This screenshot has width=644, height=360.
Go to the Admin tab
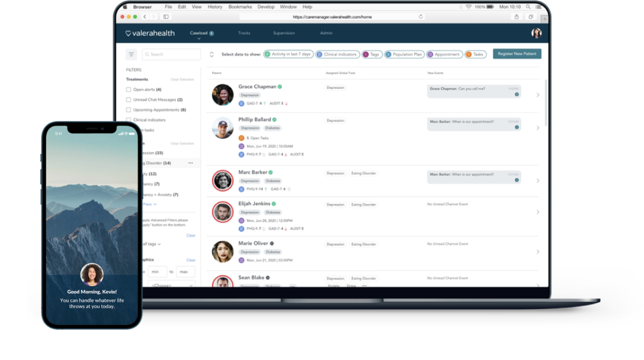326,33
